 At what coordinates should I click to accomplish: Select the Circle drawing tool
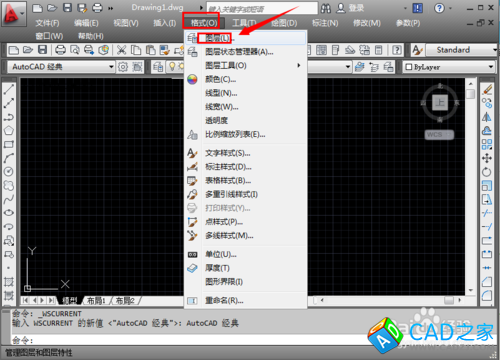coord(9,171)
